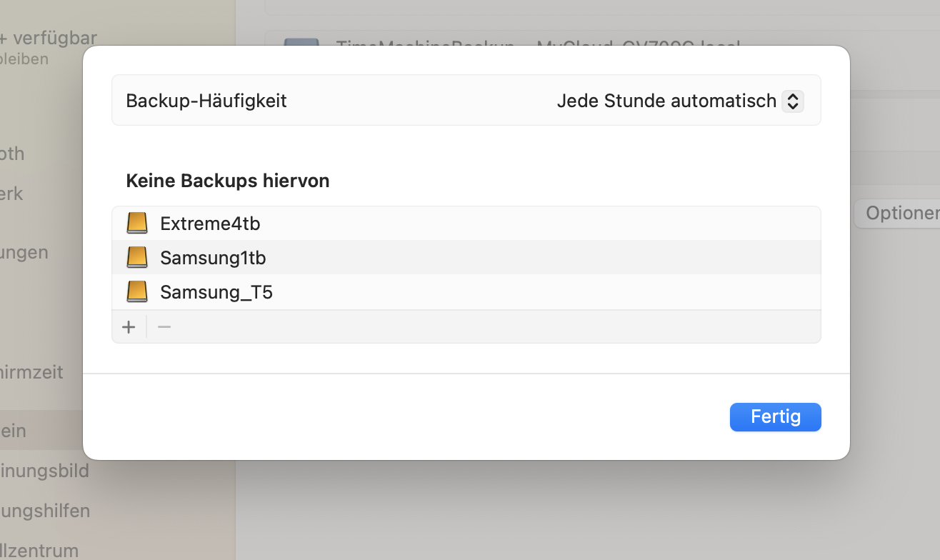This screenshot has height=560, width=940.
Task: Open Kontrollzentrum in the sidebar
Action: point(39,551)
